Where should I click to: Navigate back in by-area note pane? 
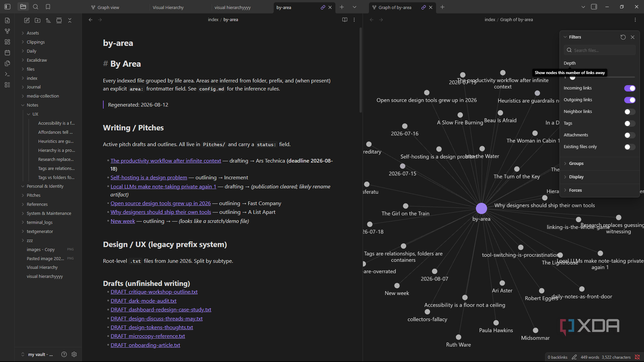tap(91, 20)
